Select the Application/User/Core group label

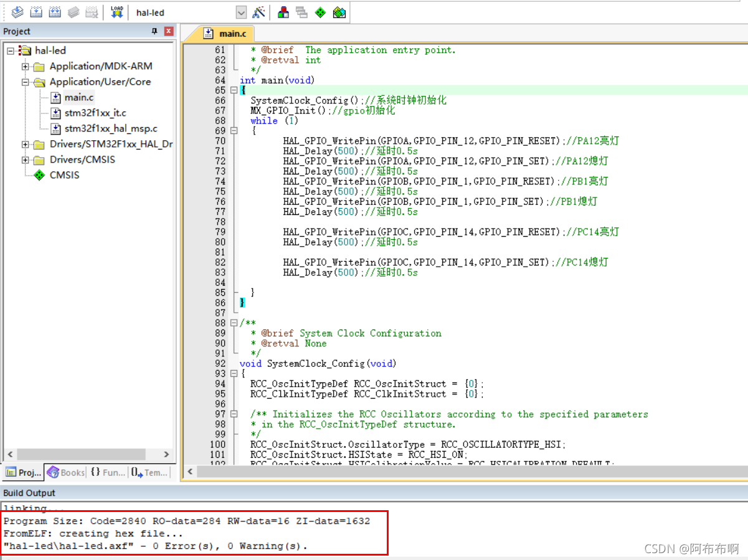100,82
